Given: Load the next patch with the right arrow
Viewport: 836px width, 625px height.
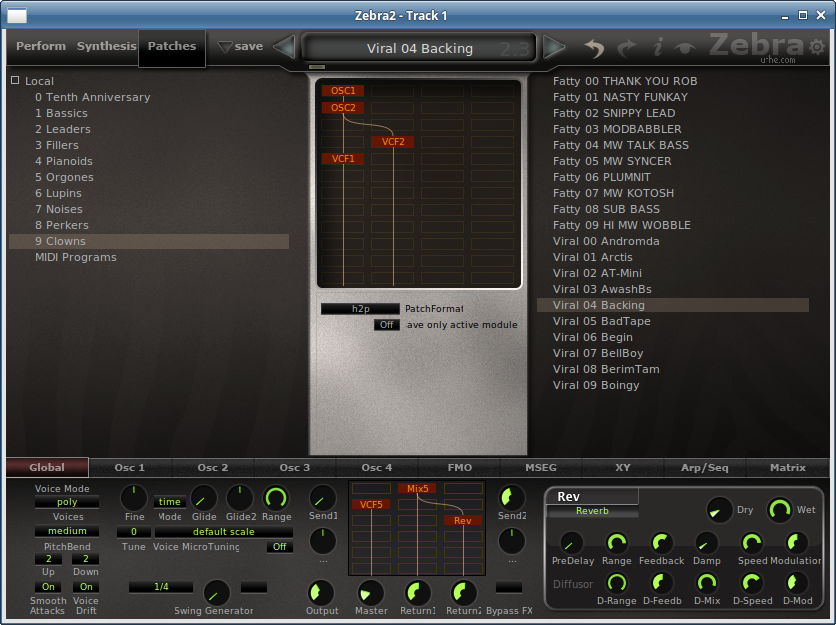Looking at the screenshot, I should (554, 47).
